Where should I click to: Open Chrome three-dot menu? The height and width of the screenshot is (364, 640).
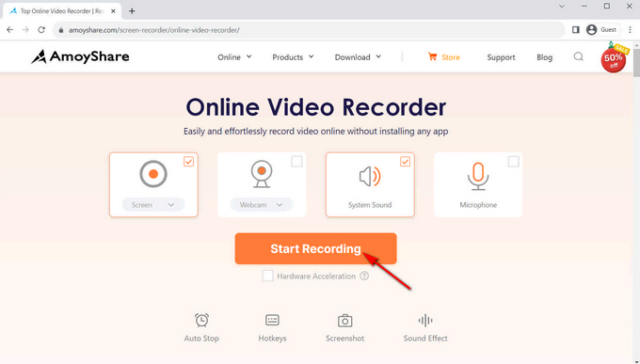click(x=631, y=30)
